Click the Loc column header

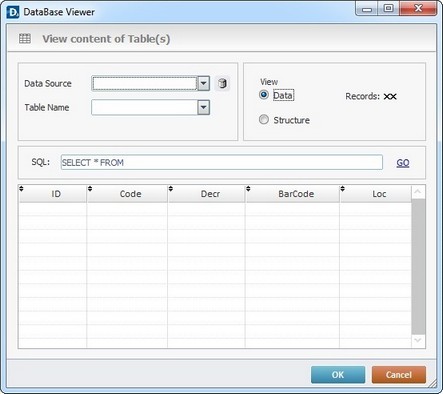point(376,194)
